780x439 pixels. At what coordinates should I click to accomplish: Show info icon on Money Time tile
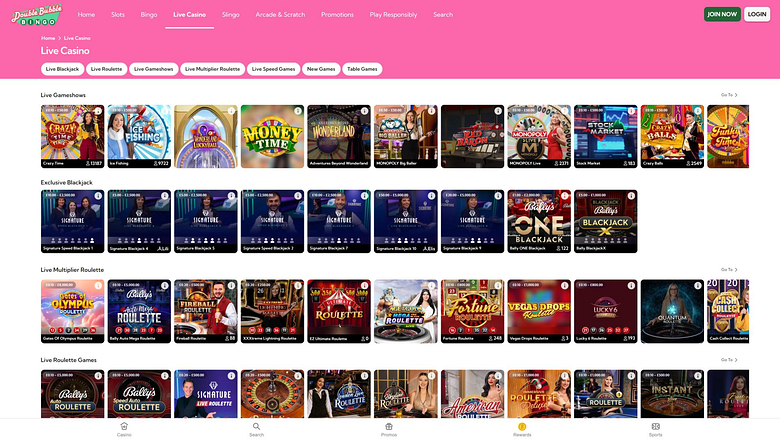point(298,111)
